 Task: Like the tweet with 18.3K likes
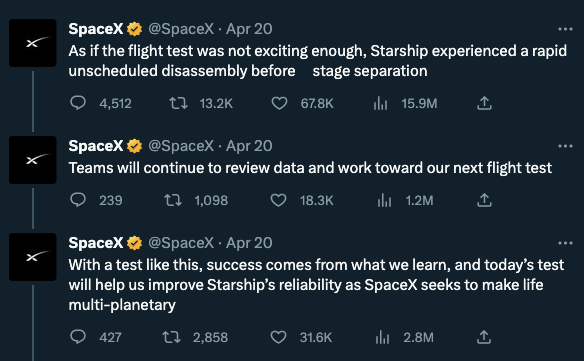pyautogui.click(x=278, y=200)
